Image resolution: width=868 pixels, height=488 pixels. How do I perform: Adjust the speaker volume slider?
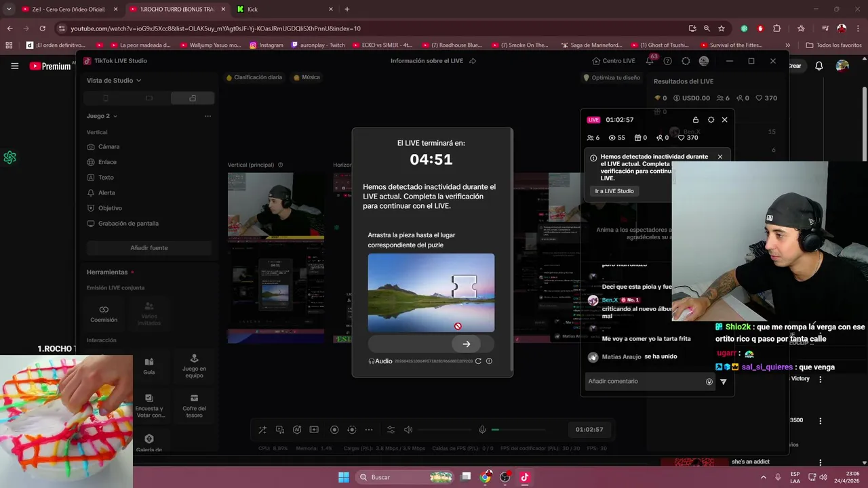point(445,430)
